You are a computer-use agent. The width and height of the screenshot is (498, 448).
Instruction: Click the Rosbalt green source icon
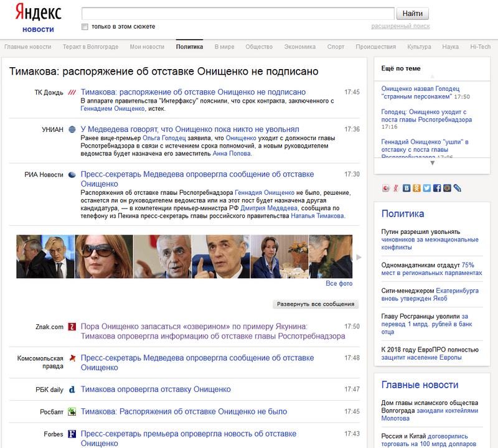coord(72,412)
